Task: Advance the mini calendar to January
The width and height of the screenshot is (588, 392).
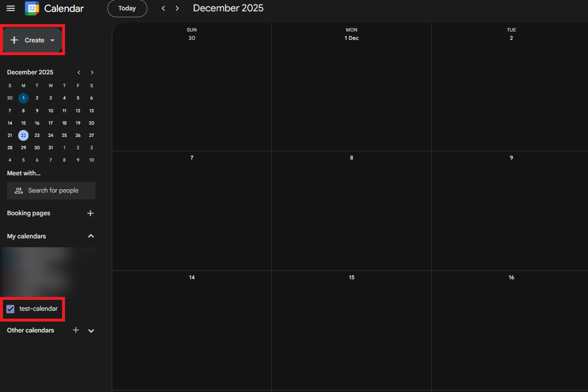Action: 92,72
